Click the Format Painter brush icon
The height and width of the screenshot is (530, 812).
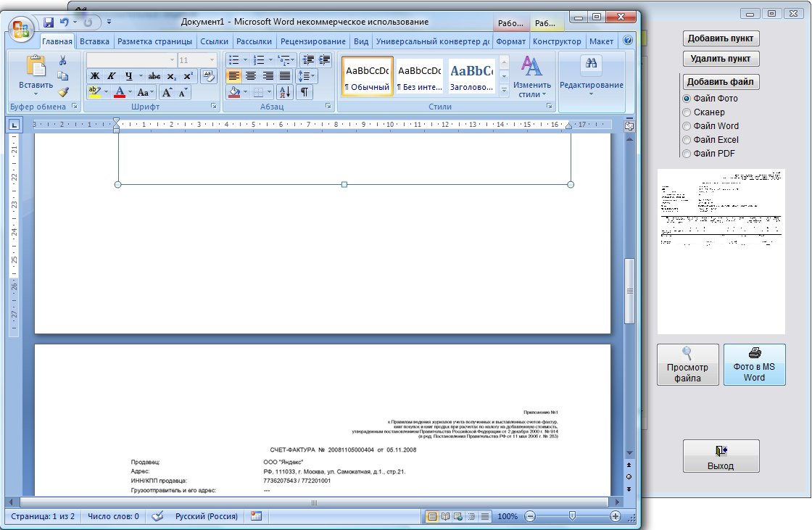tap(63, 92)
